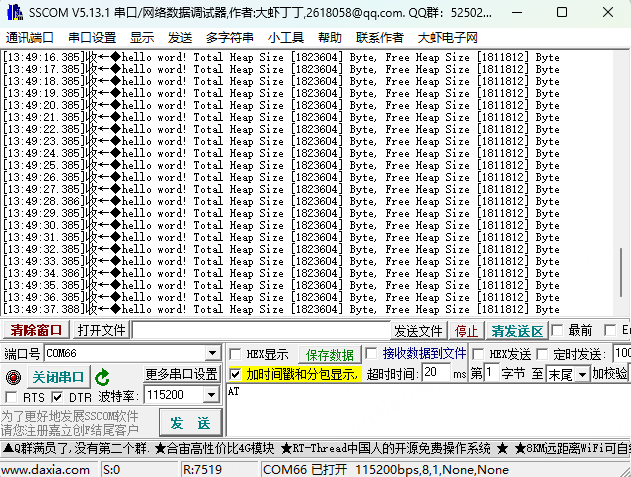Click the 清除窗口 button
Image resolution: width=631 pixels, height=477 pixels.
click(36, 330)
